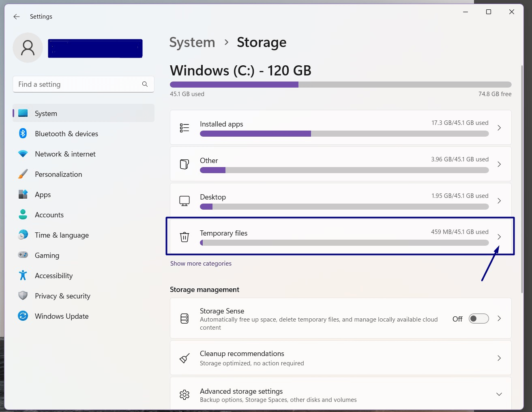
Task: Click System breadcrumb link
Action: coord(192,42)
